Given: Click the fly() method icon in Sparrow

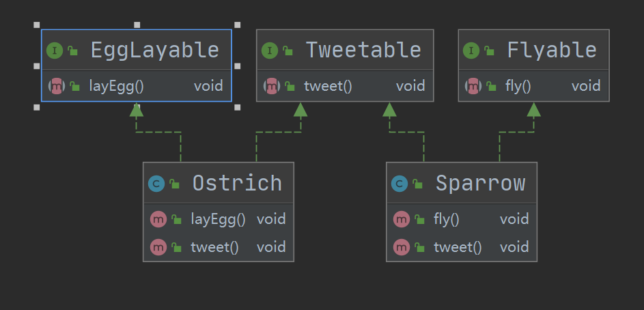Looking at the screenshot, I should (x=401, y=219).
